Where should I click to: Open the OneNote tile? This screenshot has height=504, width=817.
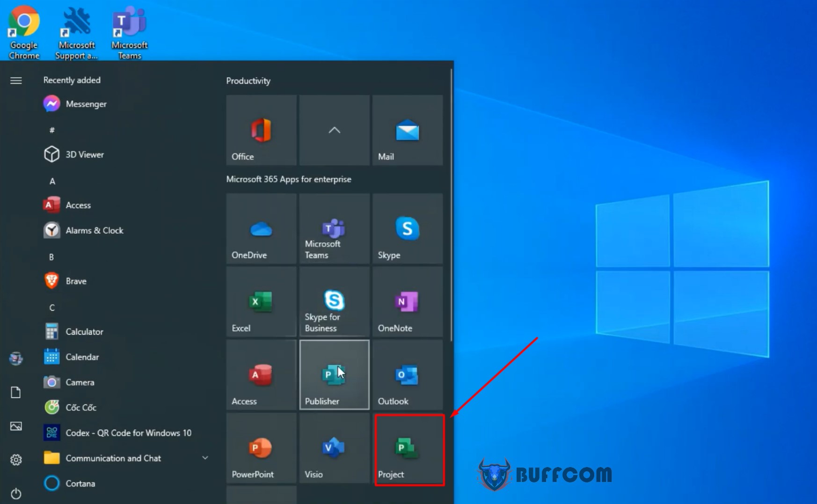coord(408,302)
